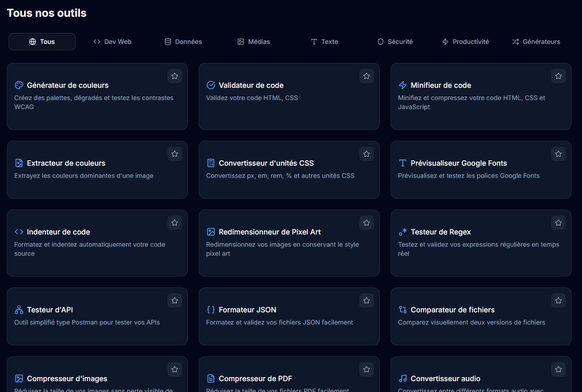Screen dimensions: 582x392
Task: Show the Texte category tools
Action: (x=324, y=42)
